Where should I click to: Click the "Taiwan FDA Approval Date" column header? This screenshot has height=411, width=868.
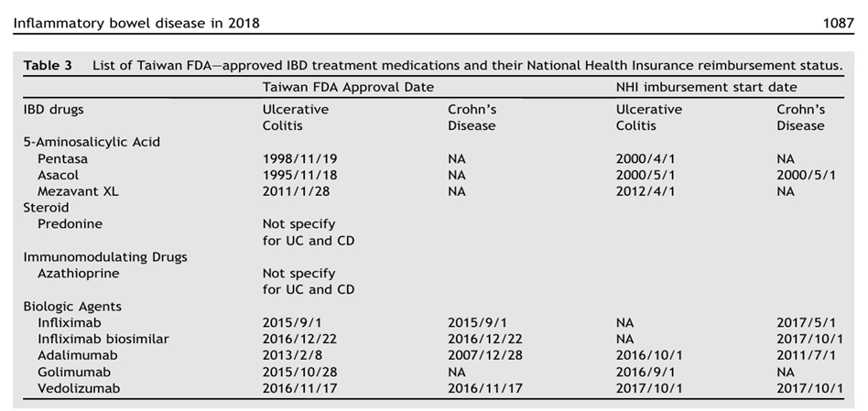(x=348, y=88)
